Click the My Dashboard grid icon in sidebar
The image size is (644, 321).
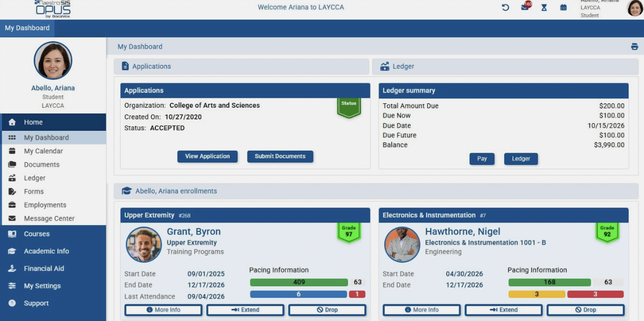coord(12,138)
